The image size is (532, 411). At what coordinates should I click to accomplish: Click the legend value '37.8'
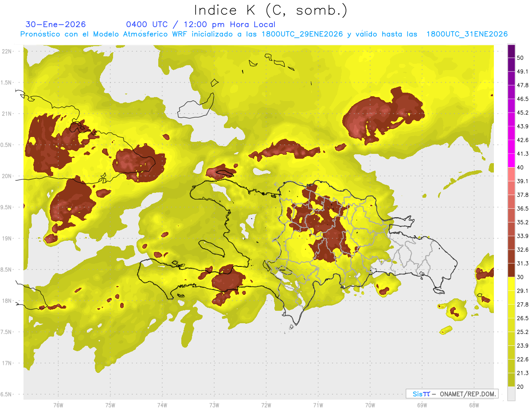click(x=522, y=195)
